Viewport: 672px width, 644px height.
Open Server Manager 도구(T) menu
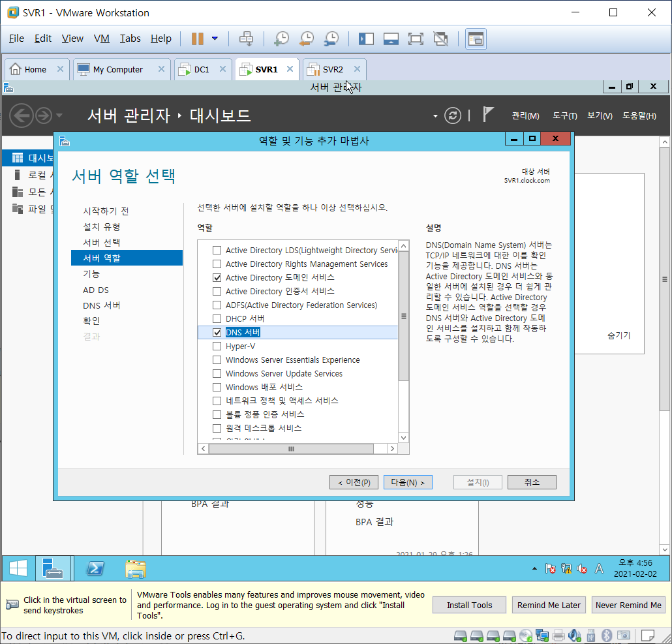click(x=565, y=115)
